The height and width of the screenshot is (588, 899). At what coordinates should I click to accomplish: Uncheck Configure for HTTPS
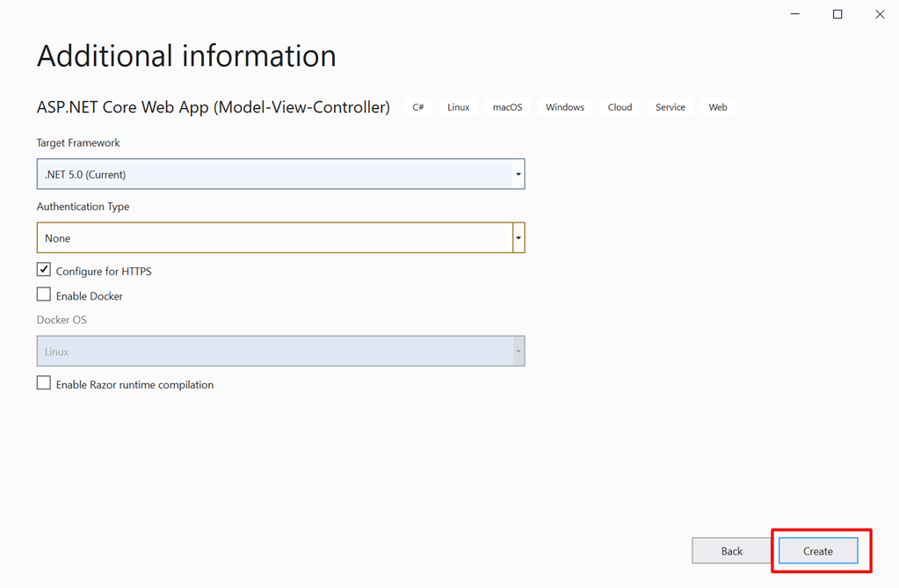click(43, 269)
